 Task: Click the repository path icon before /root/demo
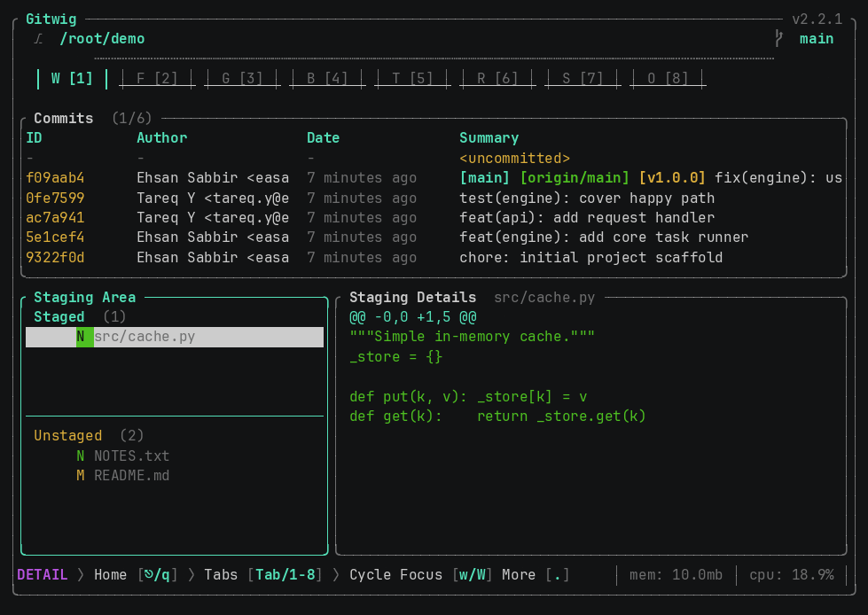tap(38, 39)
